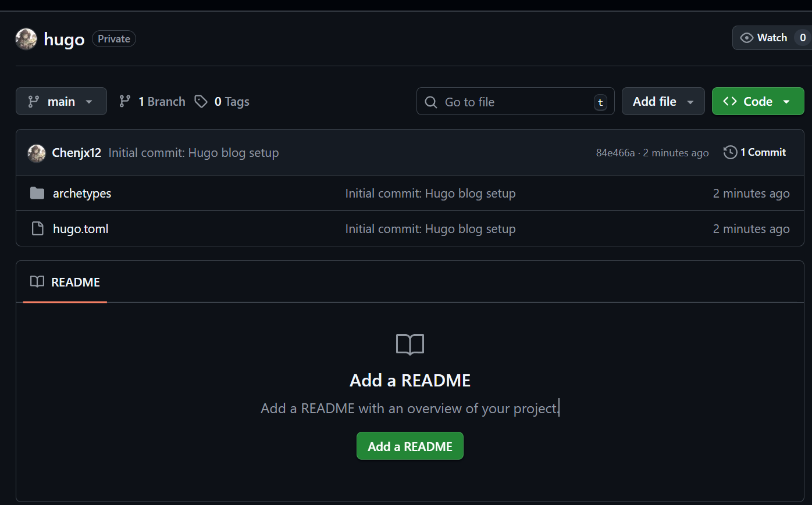Click the Private visibility badge
812x505 pixels.
coord(114,39)
